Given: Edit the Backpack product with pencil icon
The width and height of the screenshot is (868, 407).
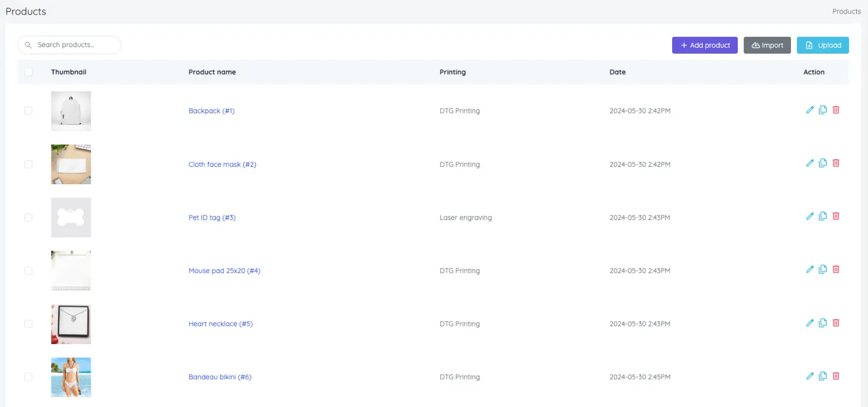Looking at the screenshot, I should [810, 110].
